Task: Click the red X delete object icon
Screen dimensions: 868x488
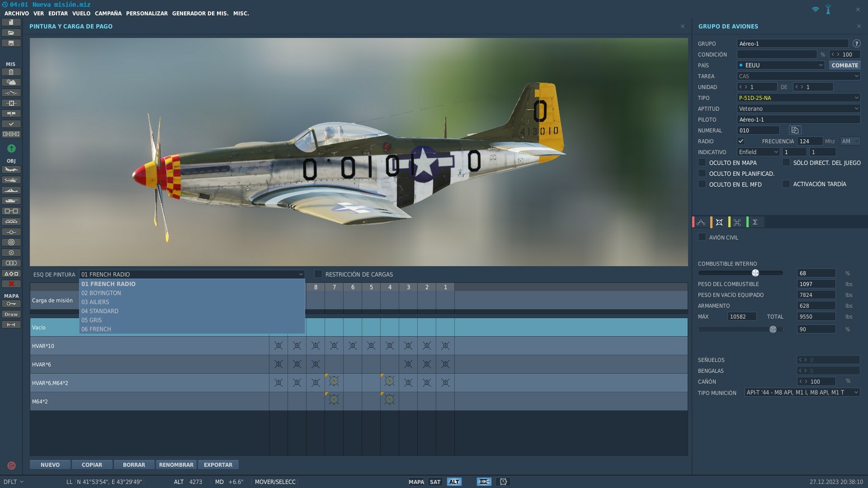Action: point(11,284)
